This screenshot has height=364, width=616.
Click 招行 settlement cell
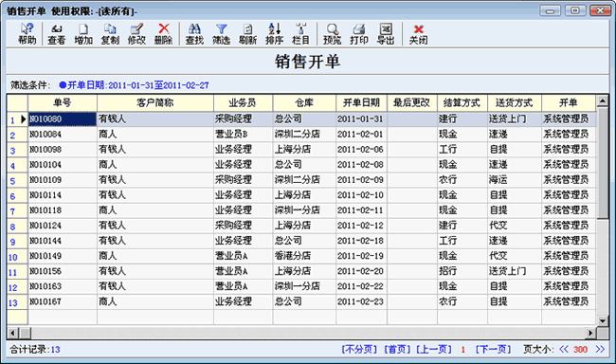[x=462, y=271]
